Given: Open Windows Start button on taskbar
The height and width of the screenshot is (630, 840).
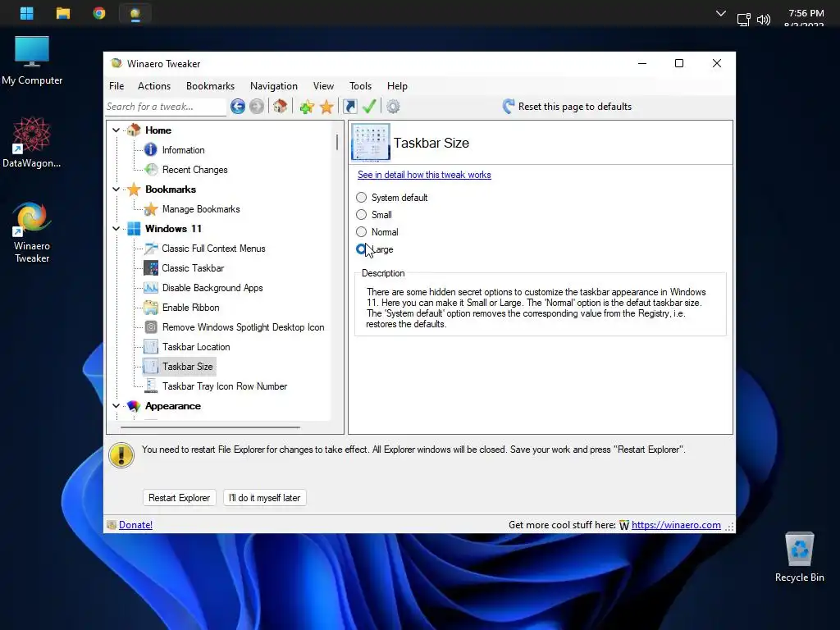Looking at the screenshot, I should click(x=27, y=13).
